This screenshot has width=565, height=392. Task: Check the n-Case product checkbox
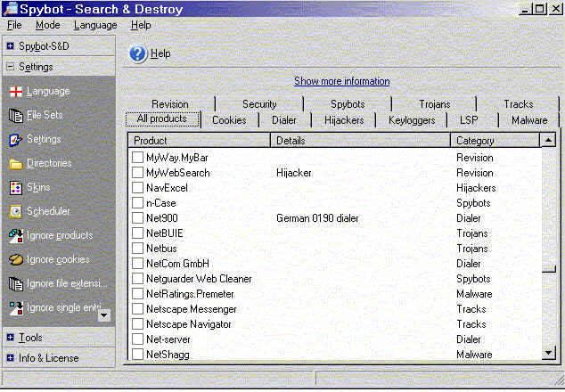point(137,203)
